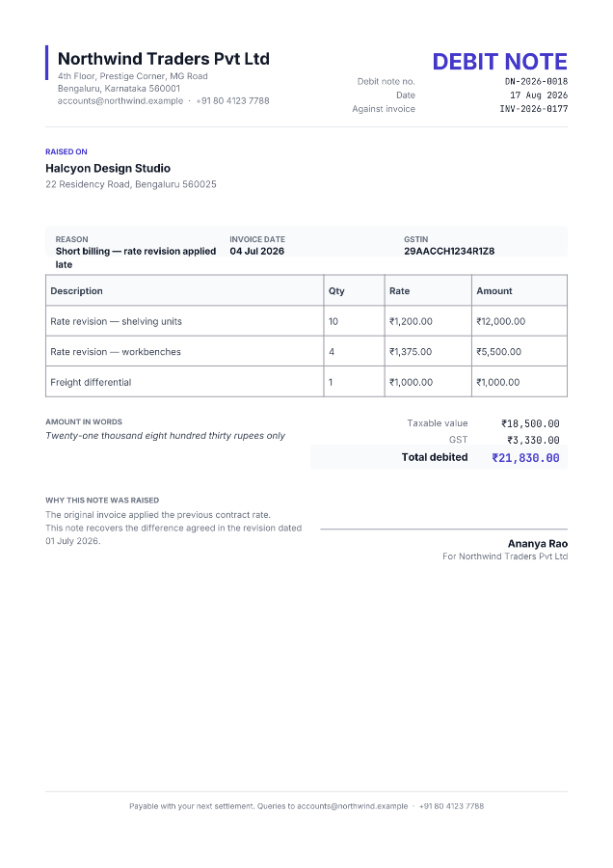
Task: Click the DEBIT NOTE title
Action: pyautogui.click(x=499, y=62)
